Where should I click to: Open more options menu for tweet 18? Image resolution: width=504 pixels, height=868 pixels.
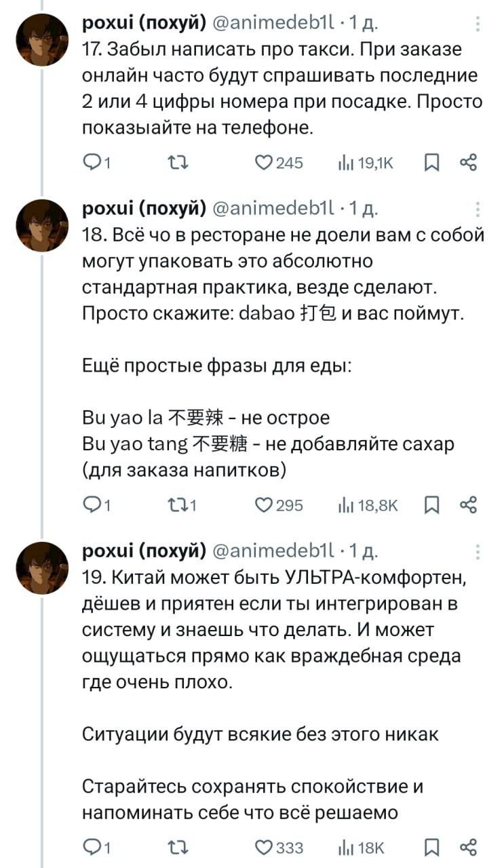click(x=478, y=208)
